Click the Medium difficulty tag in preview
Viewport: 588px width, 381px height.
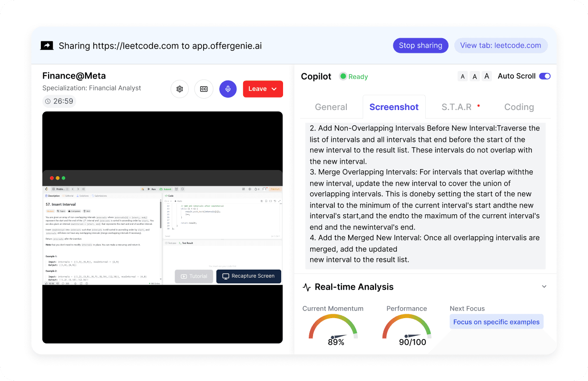coord(50,211)
